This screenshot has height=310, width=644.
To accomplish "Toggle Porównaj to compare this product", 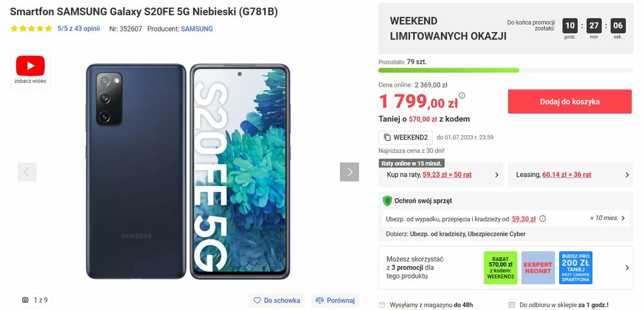I will pyautogui.click(x=335, y=301).
